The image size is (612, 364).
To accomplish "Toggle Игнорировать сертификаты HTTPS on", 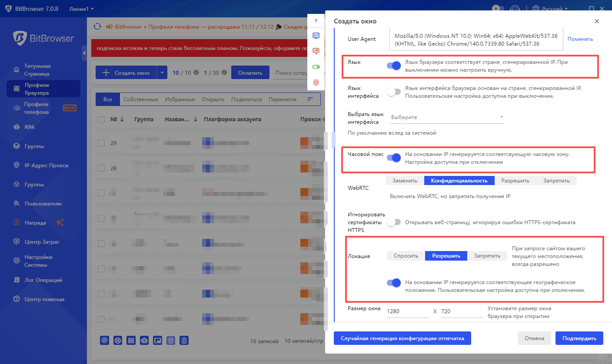I will tap(394, 222).
